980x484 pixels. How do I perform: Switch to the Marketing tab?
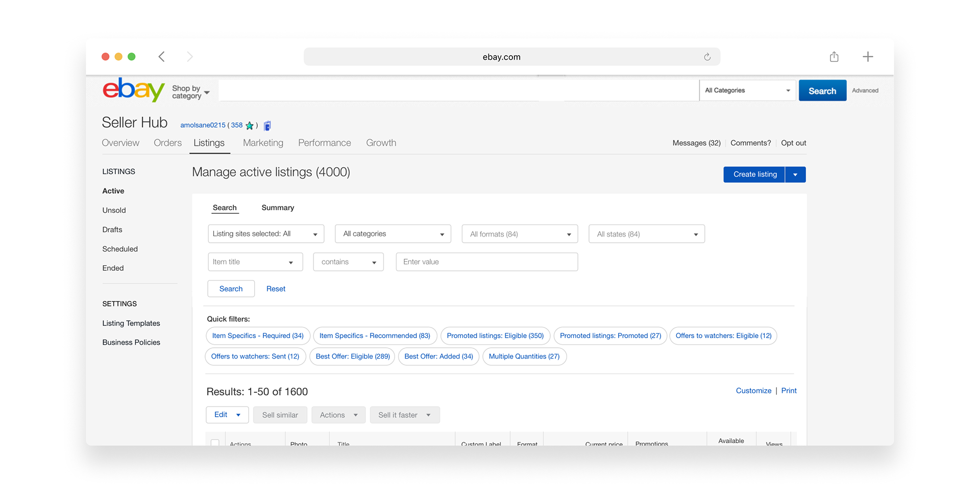pyautogui.click(x=263, y=143)
